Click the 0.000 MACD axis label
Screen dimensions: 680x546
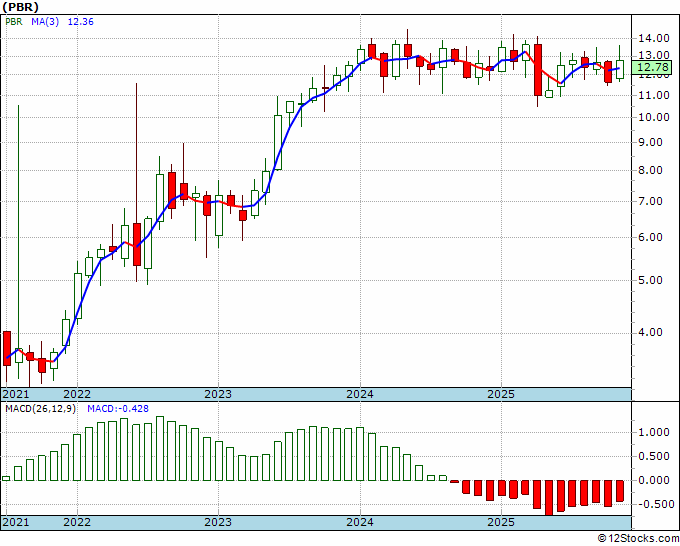click(654, 480)
